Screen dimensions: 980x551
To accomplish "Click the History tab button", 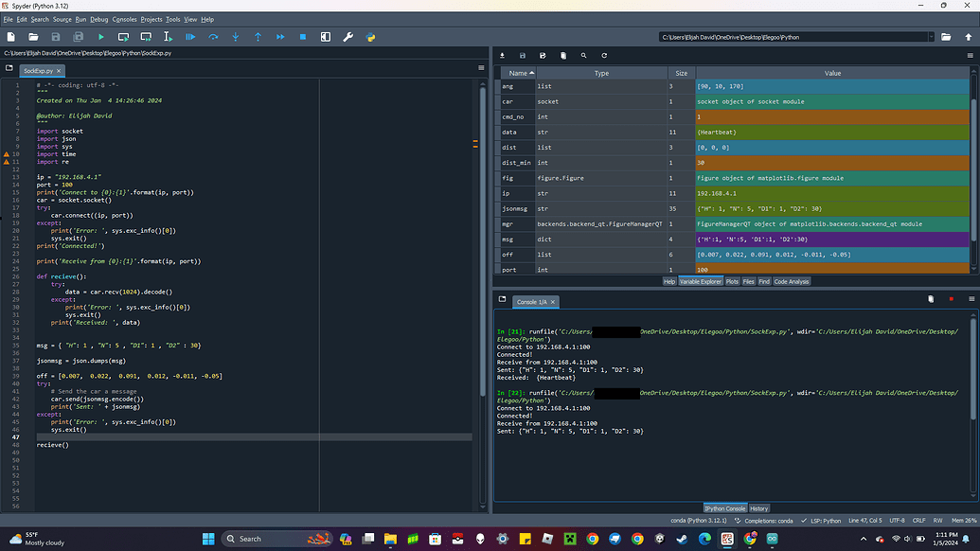I will coord(758,508).
